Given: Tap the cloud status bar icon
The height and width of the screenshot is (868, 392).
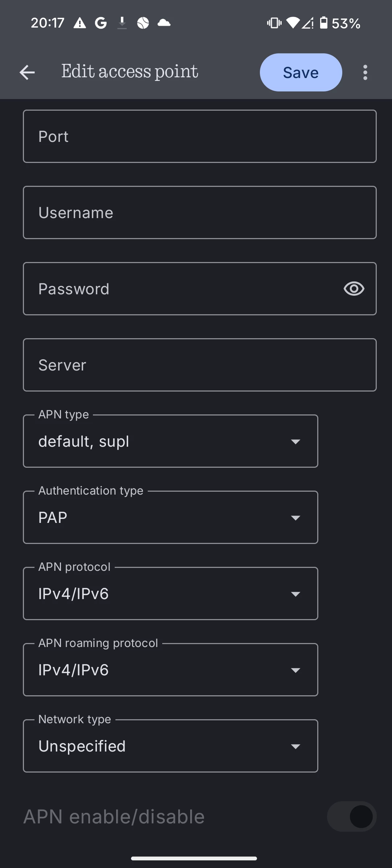Looking at the screenshot, I should click(164, 23).
